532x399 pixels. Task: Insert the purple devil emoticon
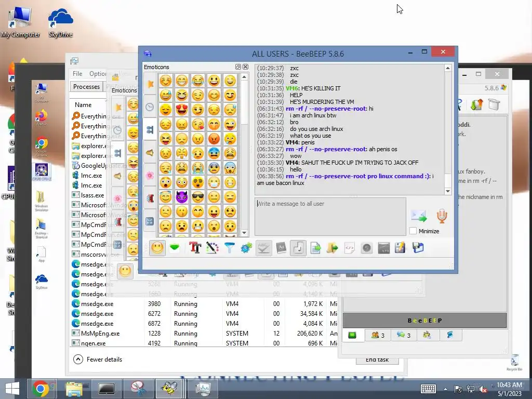pos(182,197)
